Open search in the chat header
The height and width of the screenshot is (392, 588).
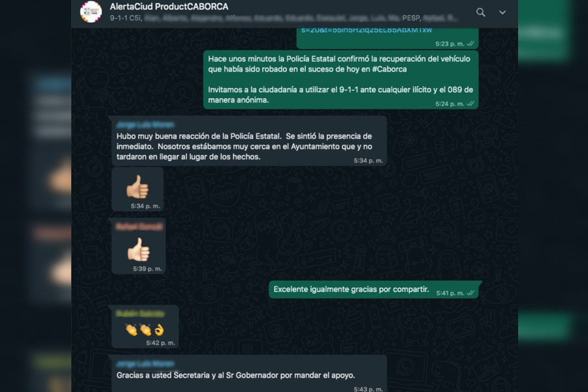[x=480, y=12]
